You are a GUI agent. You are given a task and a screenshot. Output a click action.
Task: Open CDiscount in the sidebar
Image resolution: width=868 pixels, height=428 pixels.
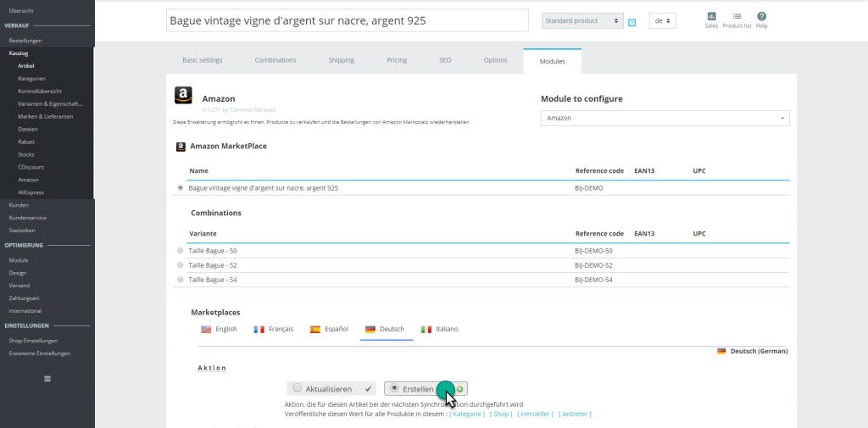(x=31, y=167)
